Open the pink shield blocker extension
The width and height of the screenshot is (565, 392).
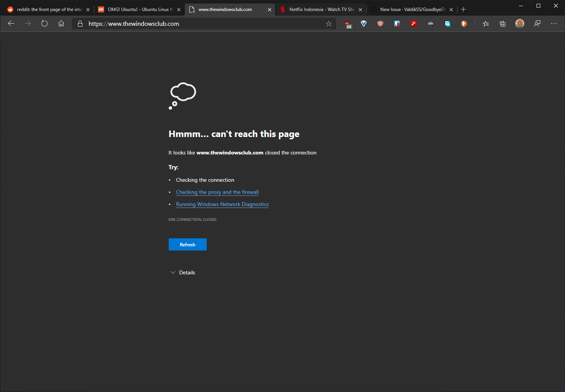tap(380, 24)
